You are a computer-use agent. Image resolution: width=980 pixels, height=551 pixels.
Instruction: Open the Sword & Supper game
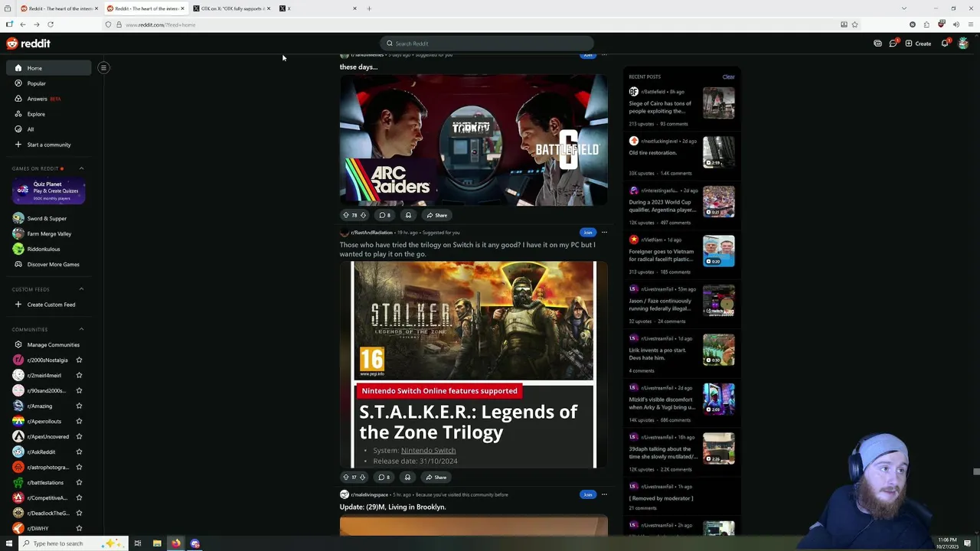[x=47, y=218]
